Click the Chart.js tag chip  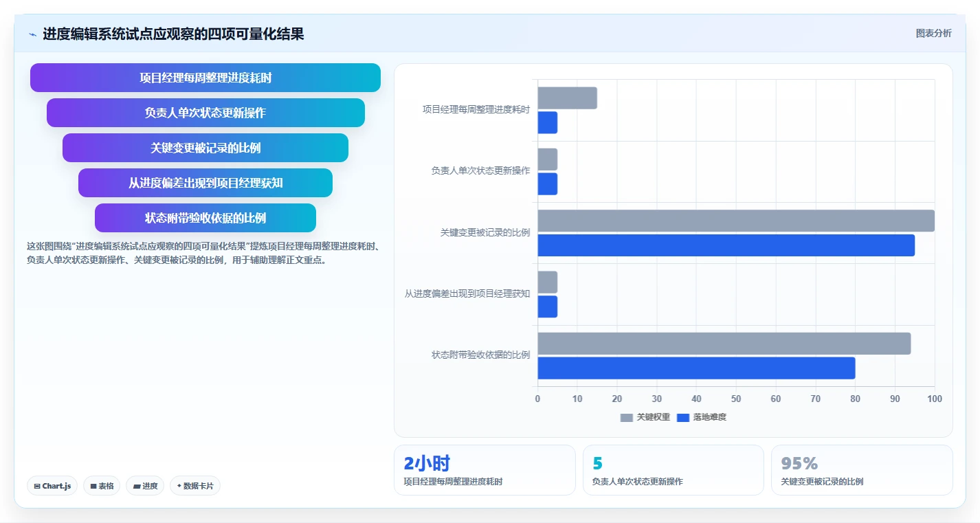(x=53, y=486)
